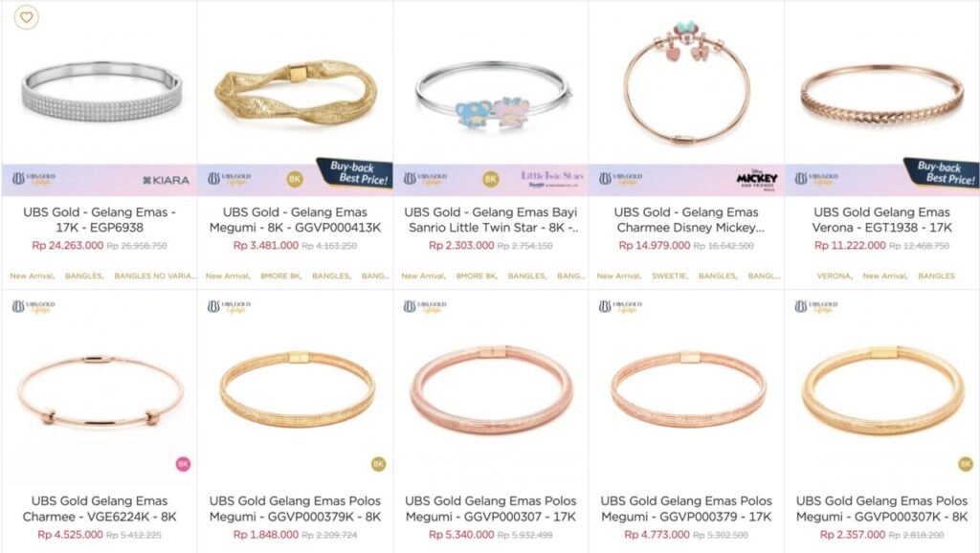Click the Little Twin Stars logo
The width and height of the screenshot is (980, 553).
point(552,179)
